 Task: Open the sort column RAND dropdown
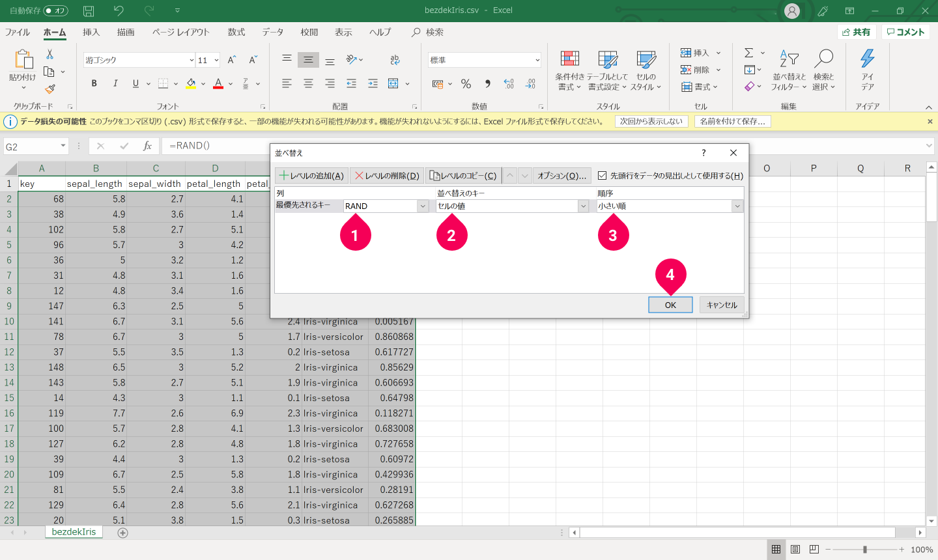pyautogui.click(x=423, y=206)
